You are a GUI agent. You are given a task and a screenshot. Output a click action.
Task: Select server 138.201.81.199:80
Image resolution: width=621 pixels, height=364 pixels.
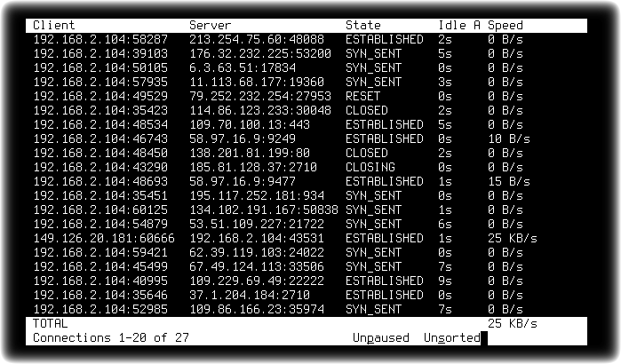pyautogui.click(x=250, y=154)
